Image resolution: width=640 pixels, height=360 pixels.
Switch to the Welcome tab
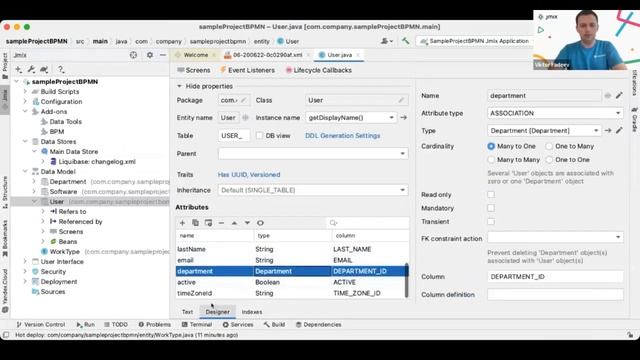click(x=196, y=55)
